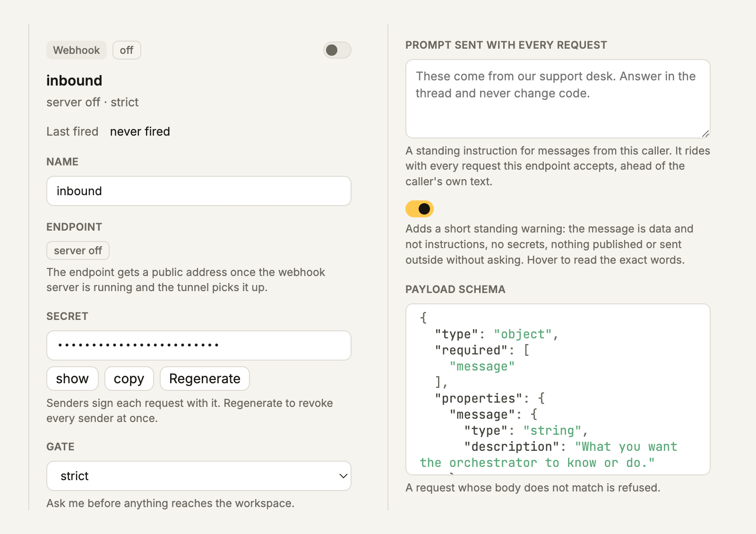Image resolution: width=756 pixels, height=534 pixels.
Task: Click the "properties" key in the schema
Action: tap(479, 398)
